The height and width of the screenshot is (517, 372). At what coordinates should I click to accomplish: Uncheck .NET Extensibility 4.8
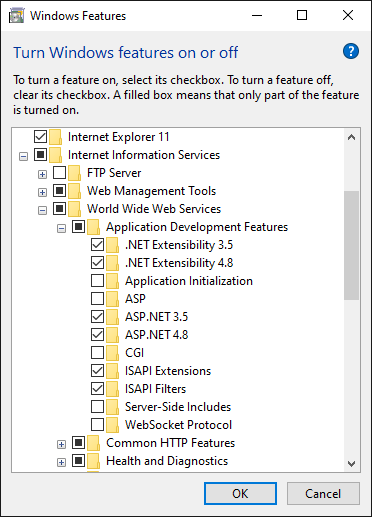point(97,262)
